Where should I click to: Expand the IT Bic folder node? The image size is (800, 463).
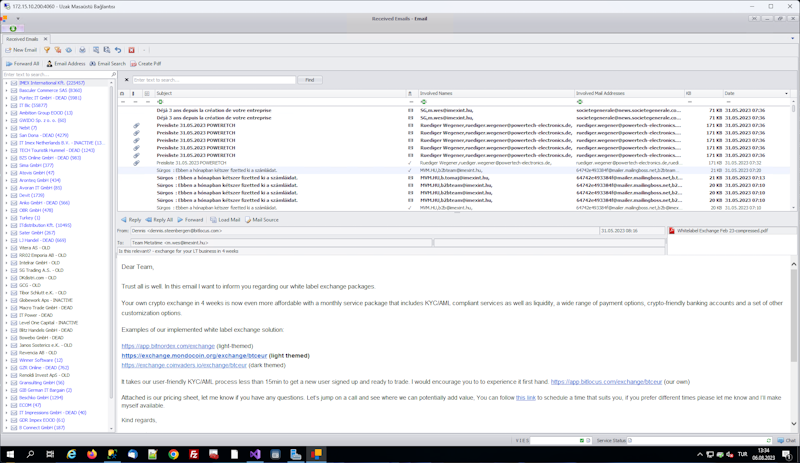coord(7,105)
